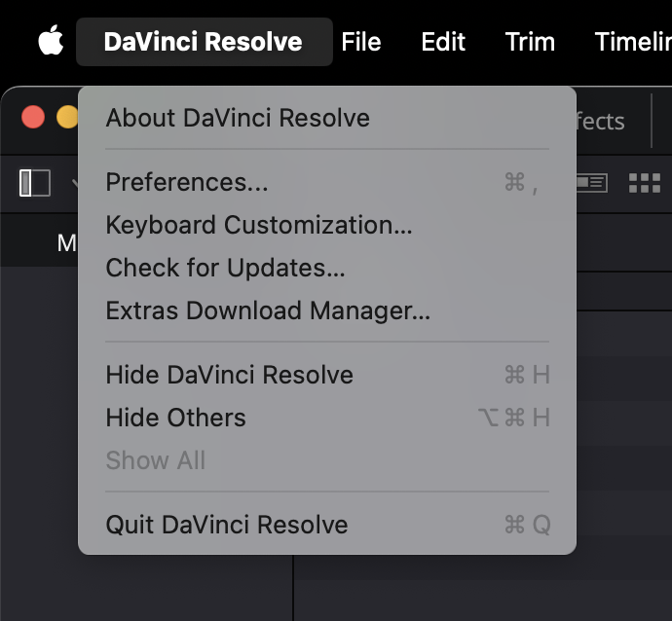Switch media pool to list view

pyautogui.click(x=592, y=183)
